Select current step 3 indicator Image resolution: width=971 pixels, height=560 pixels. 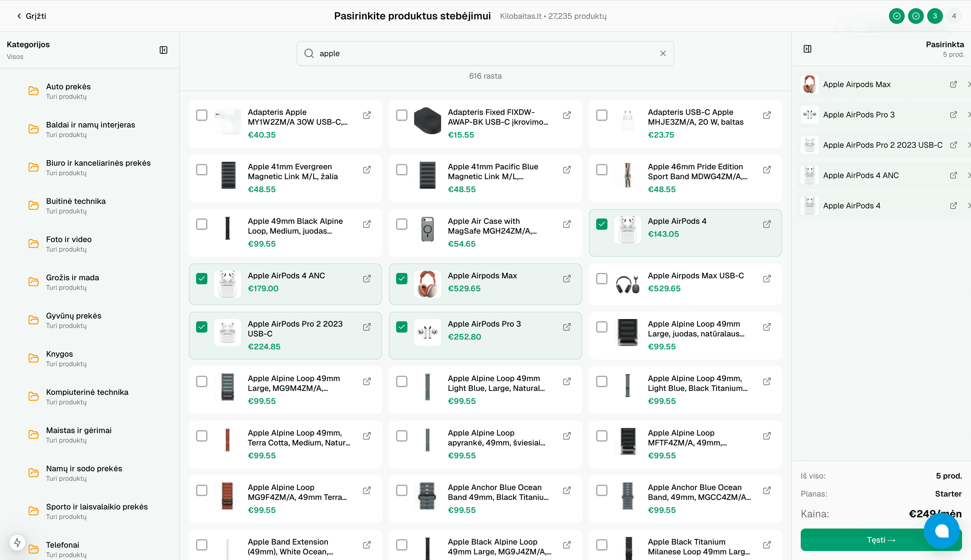[x=935, y=16]
